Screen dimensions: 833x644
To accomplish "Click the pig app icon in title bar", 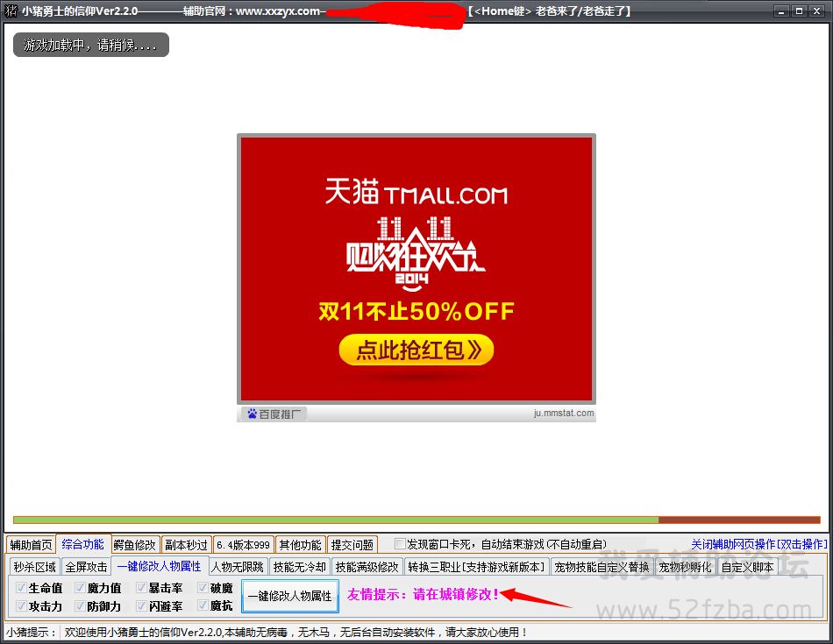I will 11,11.
